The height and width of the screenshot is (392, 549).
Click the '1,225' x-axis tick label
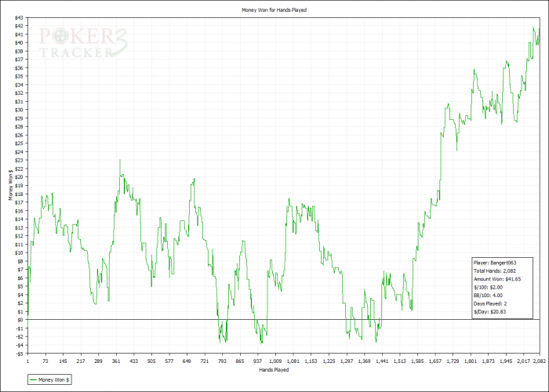[x=329, y=361]
